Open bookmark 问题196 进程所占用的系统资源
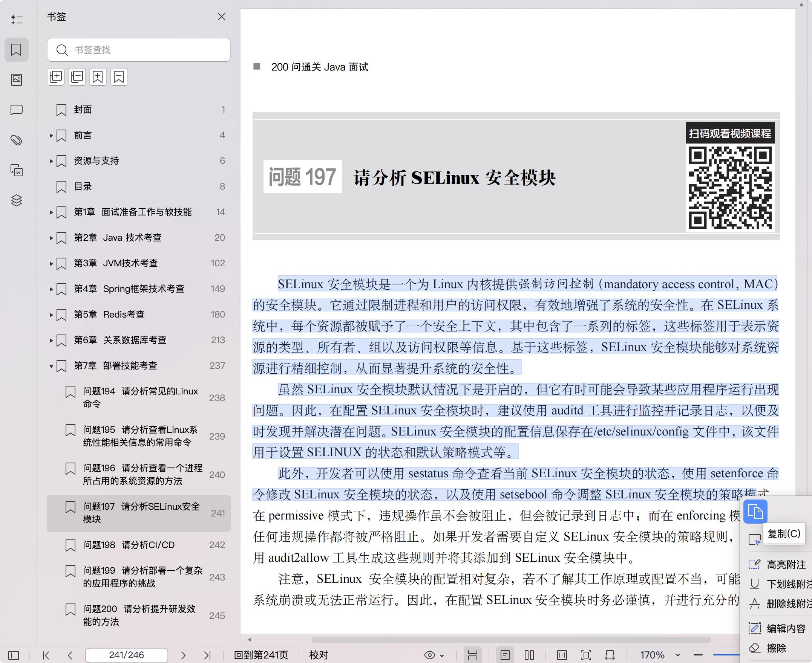Image resolution: width=812 pixels, height=663 pixels. tap(139, 474)
